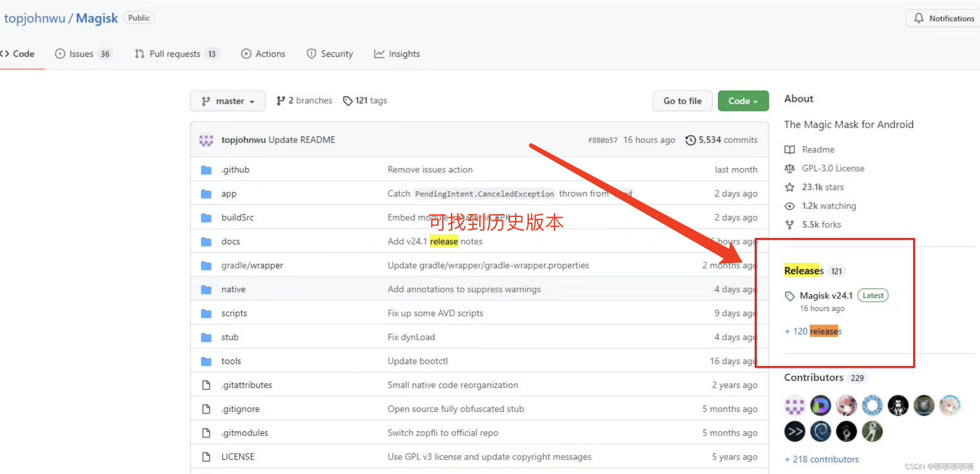Switch to the Pull requests tab
The height and width of the screenshot is (474, 980).
click(x=175, y=54)
